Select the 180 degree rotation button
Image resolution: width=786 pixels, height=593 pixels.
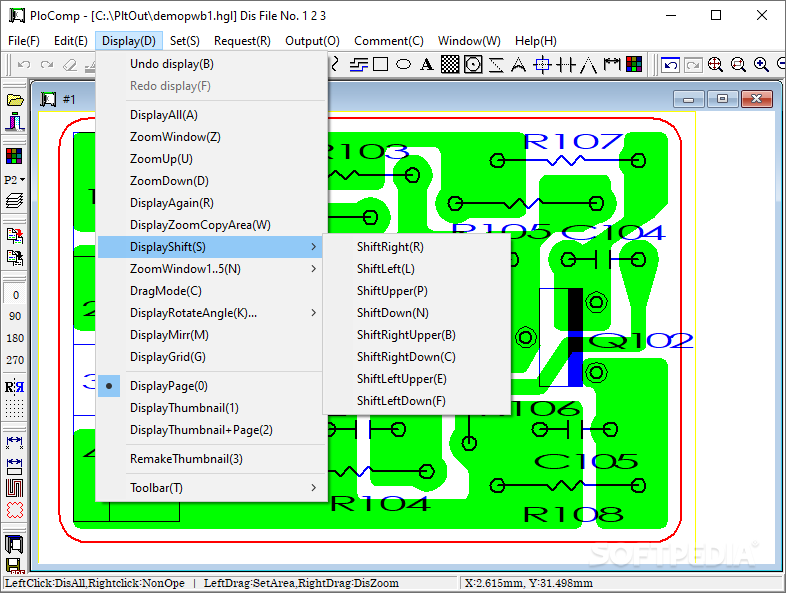(15, 338)
